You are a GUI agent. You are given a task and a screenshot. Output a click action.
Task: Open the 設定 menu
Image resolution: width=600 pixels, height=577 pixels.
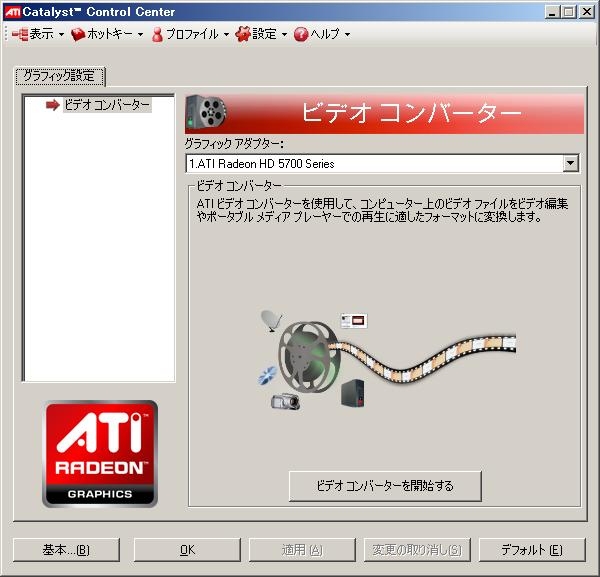[x=261, y=34]
